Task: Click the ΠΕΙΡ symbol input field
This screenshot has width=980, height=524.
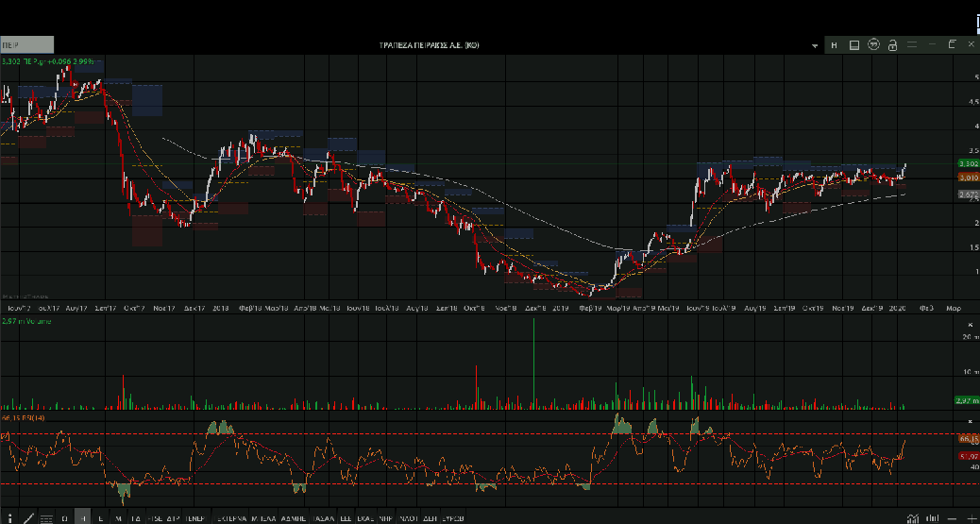Action: (x=27, y=43)
